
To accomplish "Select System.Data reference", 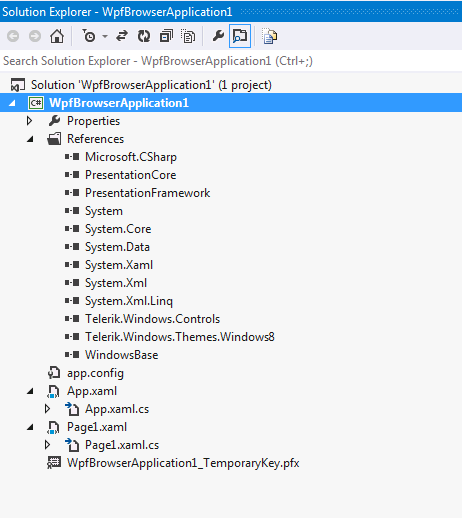I will (117, 247).
